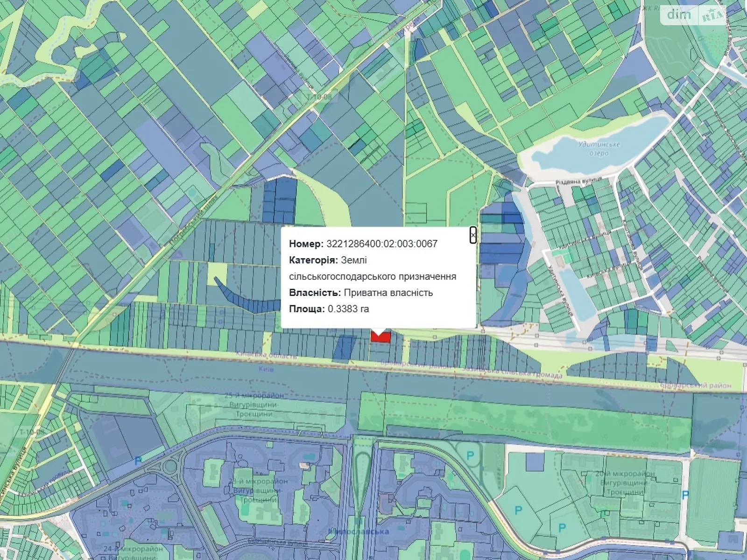747x560 pixels.
Task: Click the T-10-08 road shield
Action: (x=319, y=97)
